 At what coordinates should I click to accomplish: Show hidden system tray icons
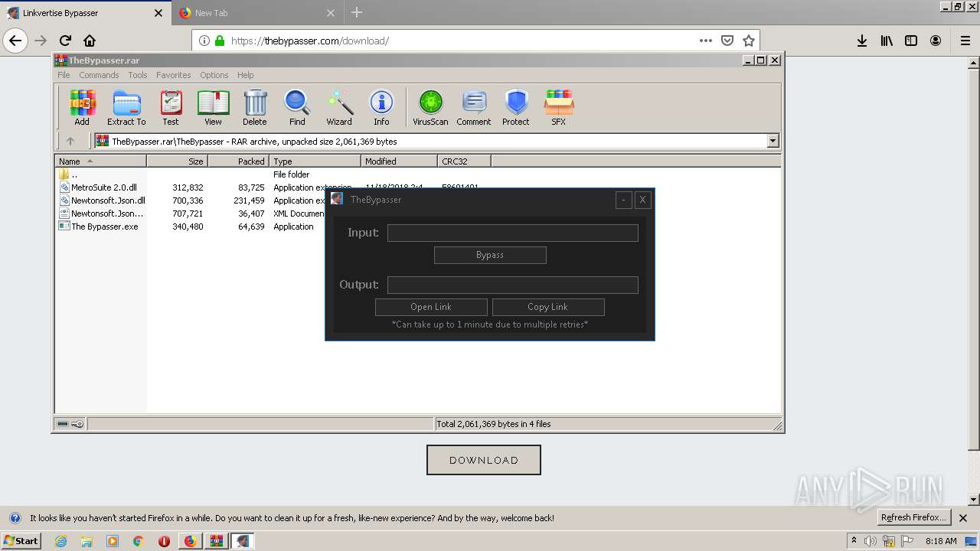(854, 541)
